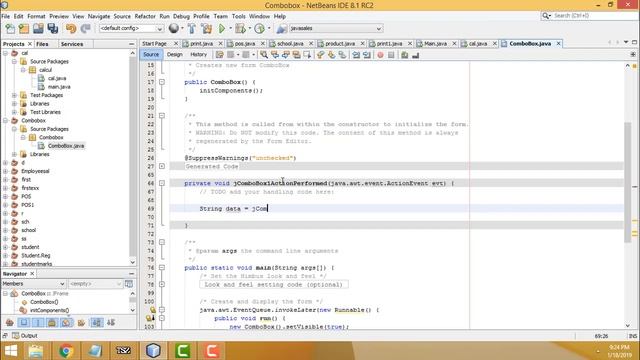Image resolution: width=640 pixels, height=360 pixels.
Task: Expand the Generated Code fold at line 27
Action: [162, 166]
